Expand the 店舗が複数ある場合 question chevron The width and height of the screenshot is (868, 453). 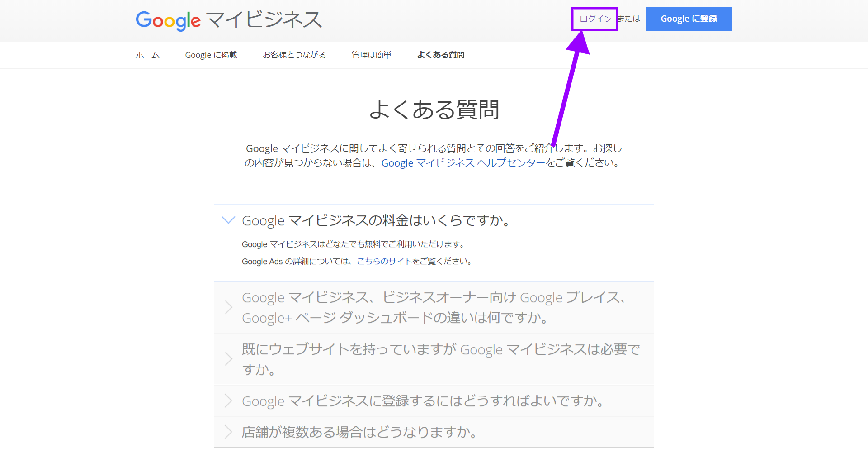pos(228,432)
